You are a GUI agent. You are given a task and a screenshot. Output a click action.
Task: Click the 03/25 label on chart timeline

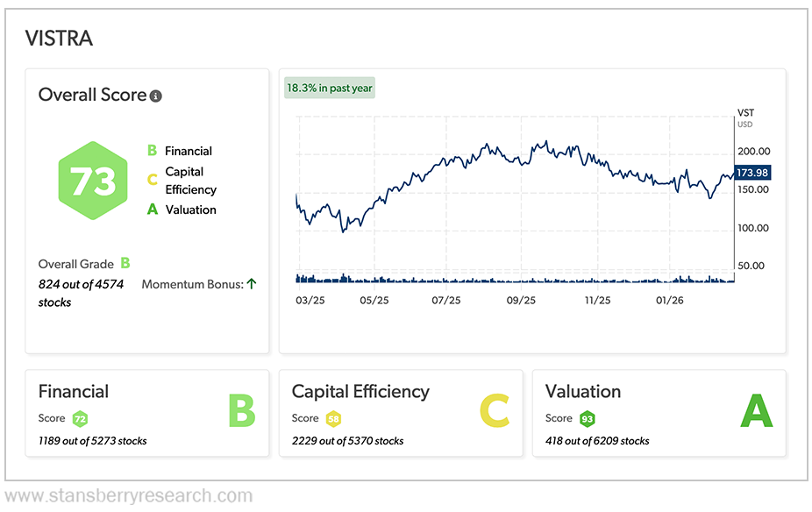310,299
